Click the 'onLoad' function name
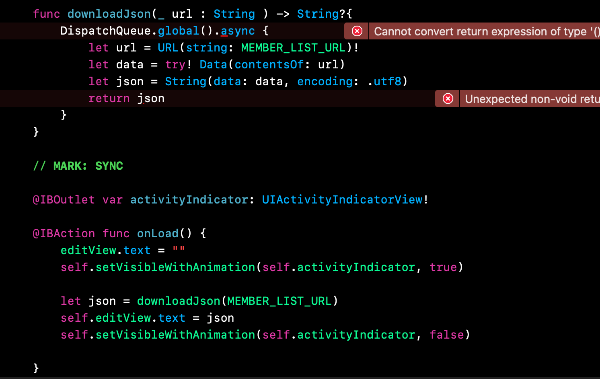 [x=158, y=234]
